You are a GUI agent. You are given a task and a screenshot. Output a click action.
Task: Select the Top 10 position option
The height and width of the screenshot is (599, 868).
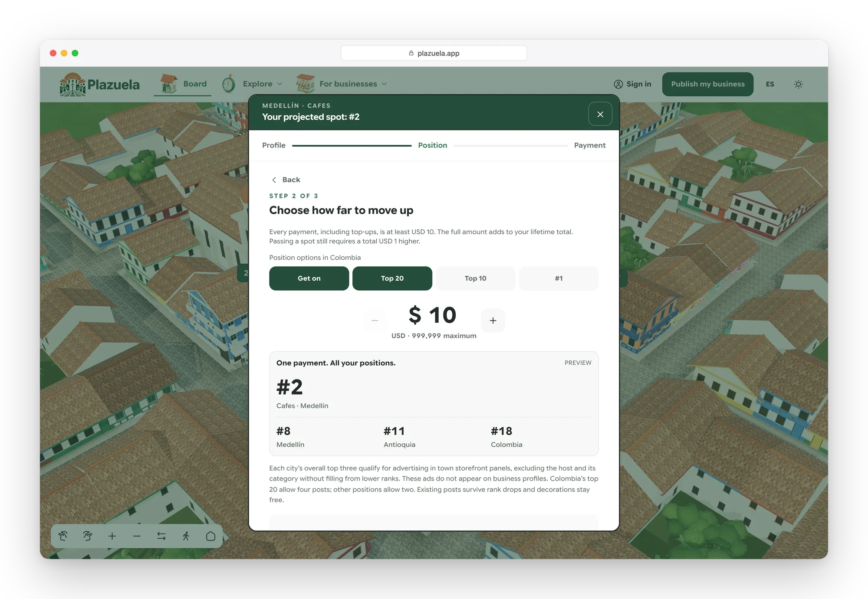click(x=476, y=278)
